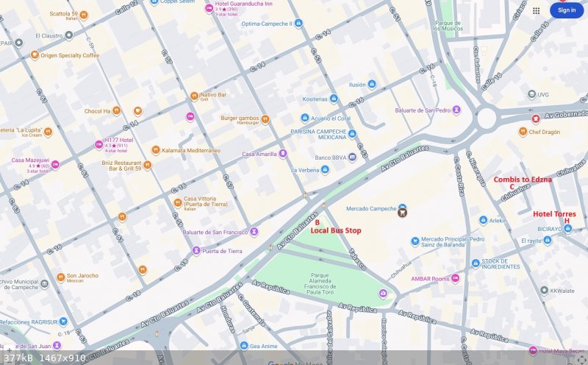Select the Baluarte de San Francisco marker
Image resolution: width=588 pixels, height=365 pixels.
pyautogui.click(x=254, y=232)
